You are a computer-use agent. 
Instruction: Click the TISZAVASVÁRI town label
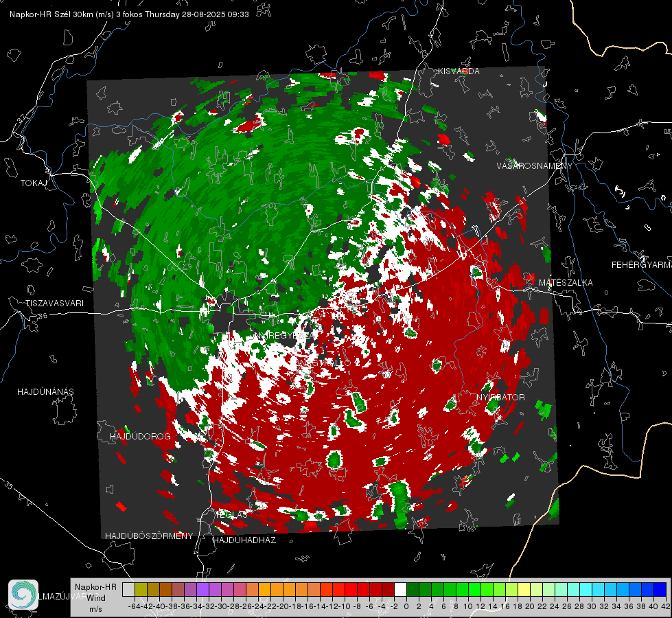(54, 304)
